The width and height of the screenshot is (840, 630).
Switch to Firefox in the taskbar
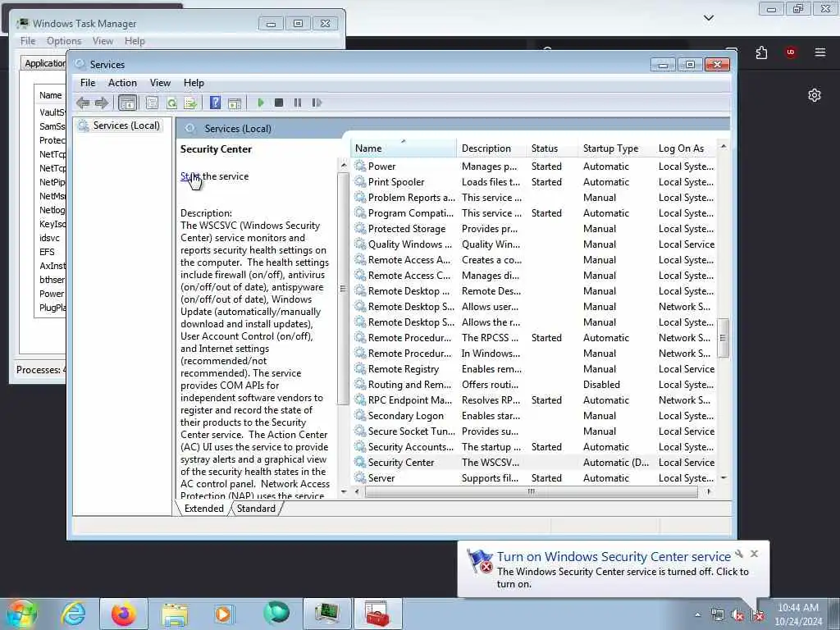tap(123, 614)
